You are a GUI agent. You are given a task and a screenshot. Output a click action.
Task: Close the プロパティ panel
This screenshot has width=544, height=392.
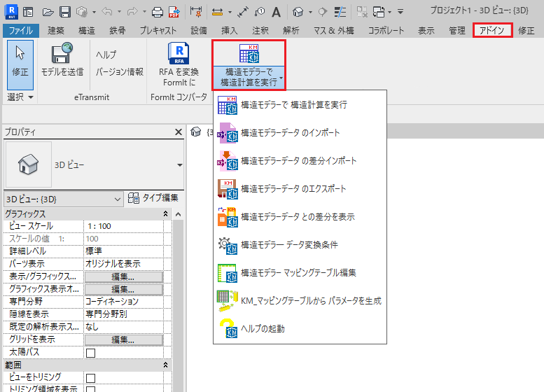(178, 132)
